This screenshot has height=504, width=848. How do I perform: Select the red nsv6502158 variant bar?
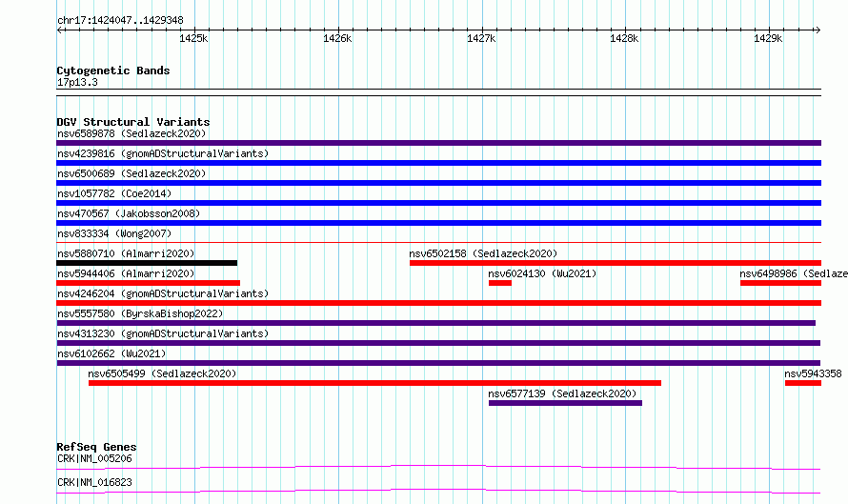tap(616, 263)
